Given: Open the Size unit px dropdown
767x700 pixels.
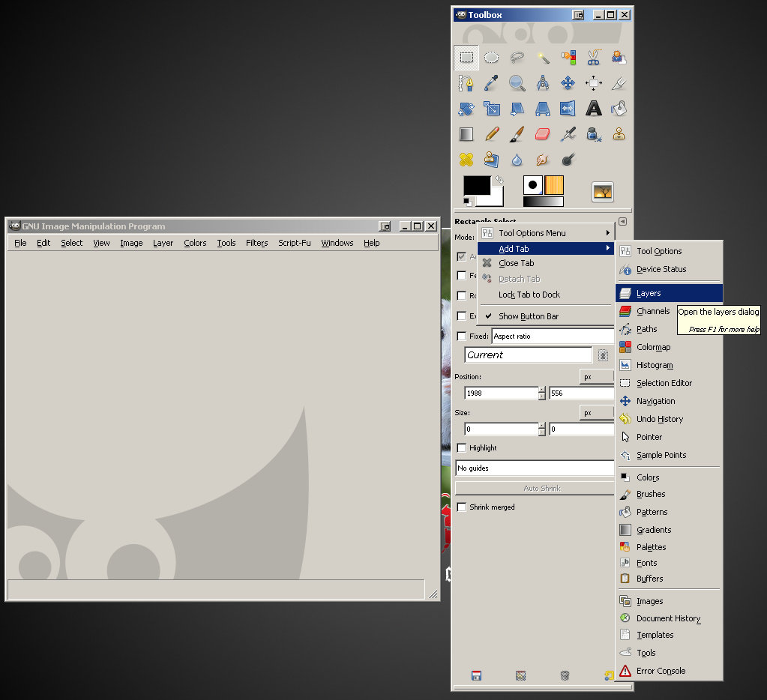Looking at the screenshot, I should [597, 413].
